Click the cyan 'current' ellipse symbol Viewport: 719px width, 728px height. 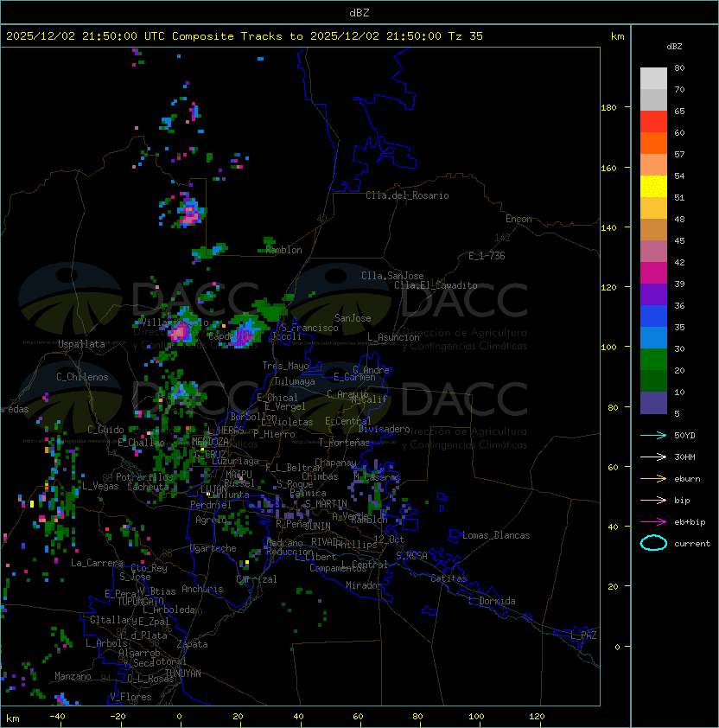pyautogui.click(x=653, y=543)
